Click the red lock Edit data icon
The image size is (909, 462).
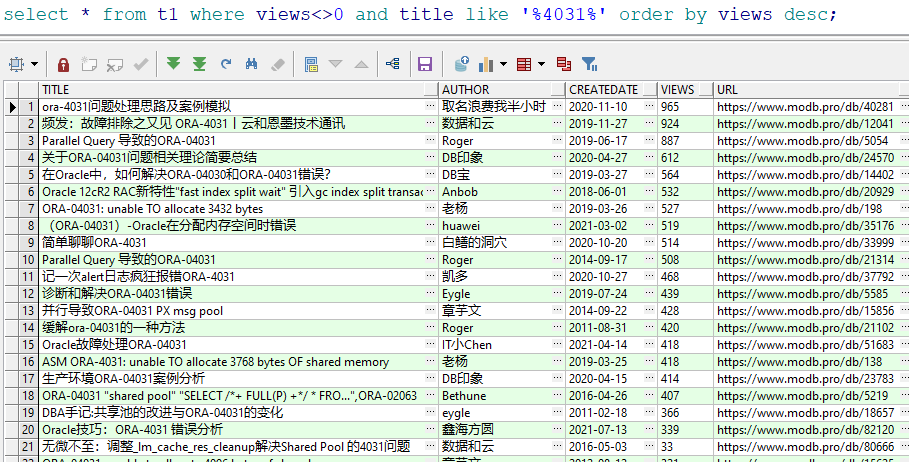tap(63, 64)
